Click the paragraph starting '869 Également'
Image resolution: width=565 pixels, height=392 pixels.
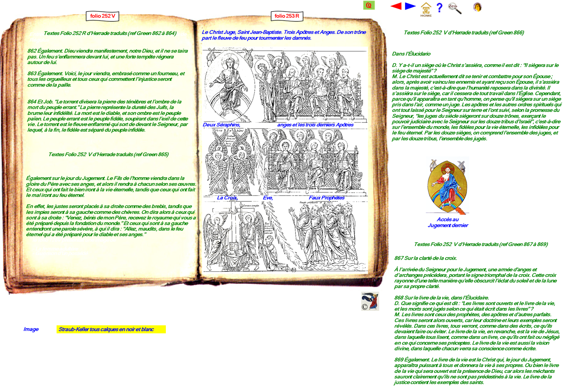pyautogui.click(x=476, y=371)
